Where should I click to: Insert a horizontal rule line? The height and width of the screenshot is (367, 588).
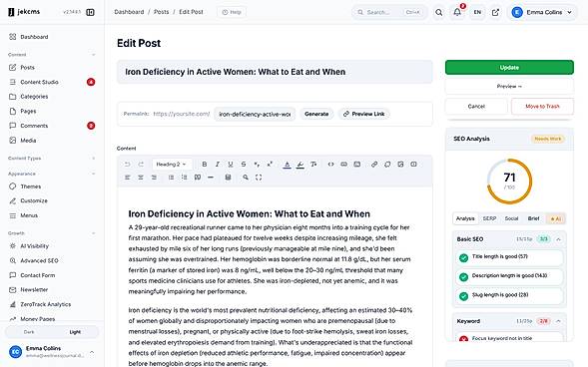tap(211, 178)
